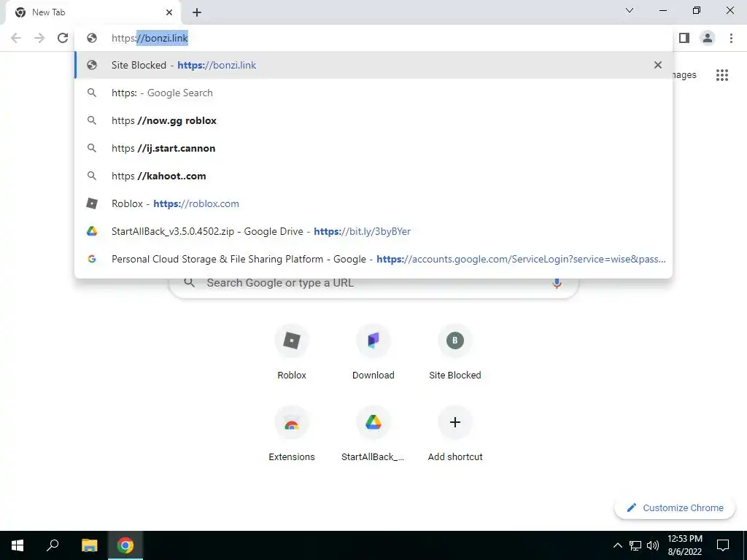Image resolution: width=747 pixels, height=560 pixels.
Task: Close the New Tab tab
Action: tap(169, 13)
